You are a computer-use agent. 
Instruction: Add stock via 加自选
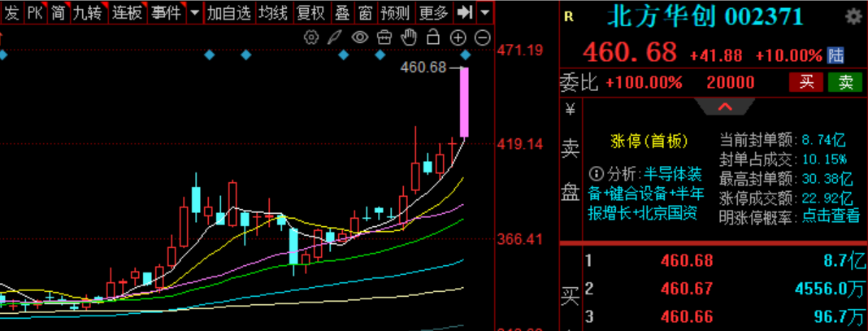point(229,12)
